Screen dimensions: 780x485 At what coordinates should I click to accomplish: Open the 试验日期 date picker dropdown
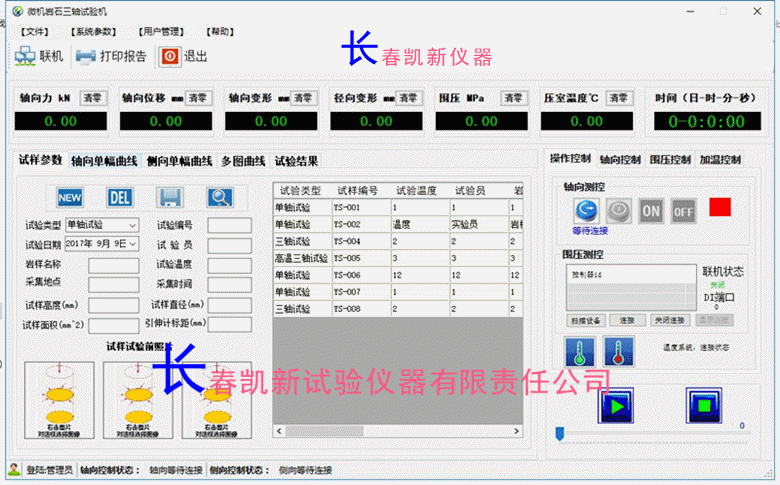click(133, 244)
